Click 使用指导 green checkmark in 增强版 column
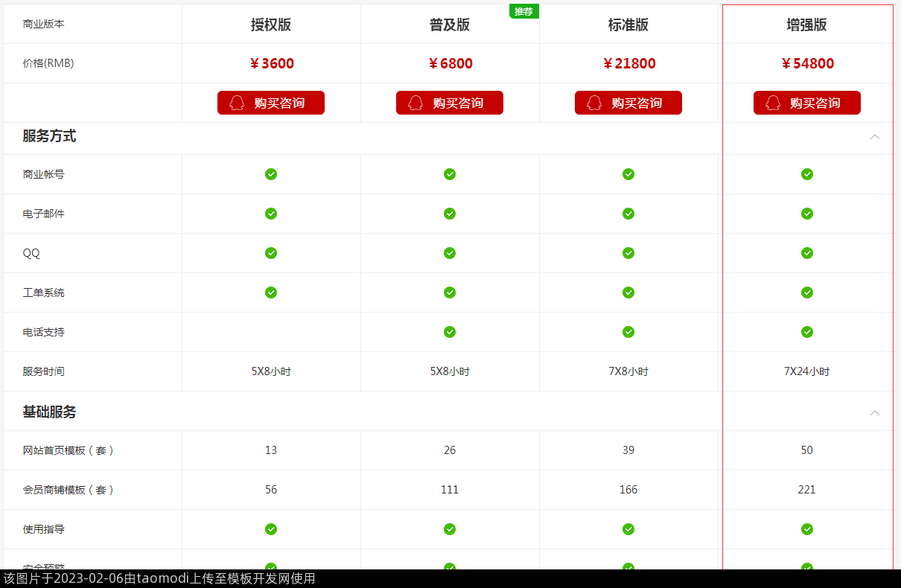This screenshot has width=901, height=588. pos(807,529)
